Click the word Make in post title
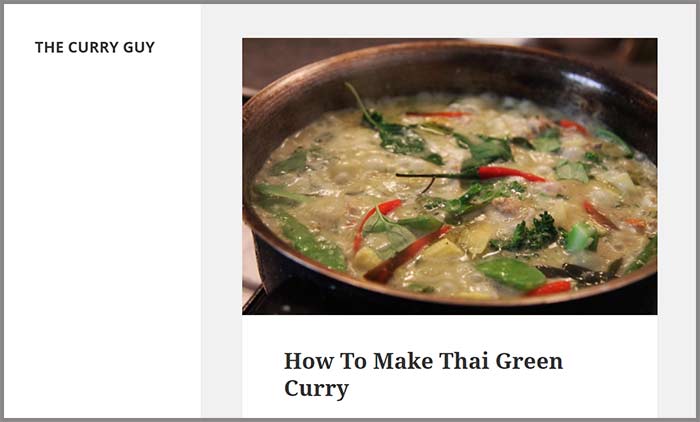Screen dimensions: 700x422 click(403, 361)
